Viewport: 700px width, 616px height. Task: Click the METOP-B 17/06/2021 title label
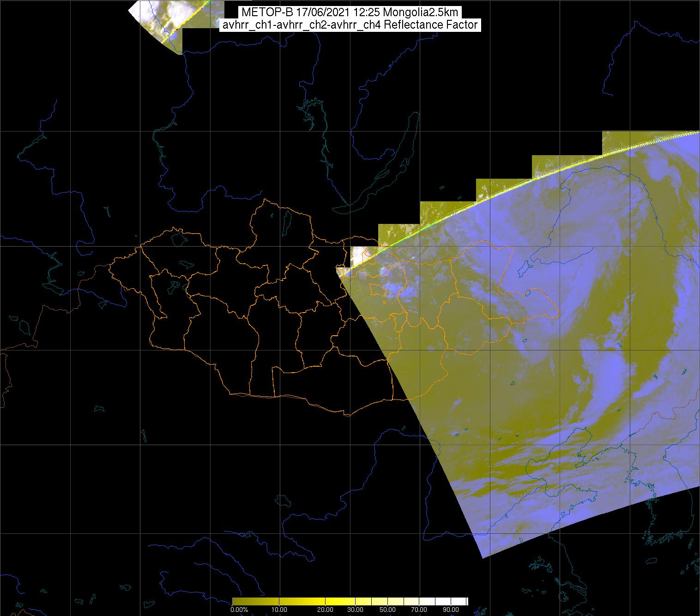pos(350,12)
